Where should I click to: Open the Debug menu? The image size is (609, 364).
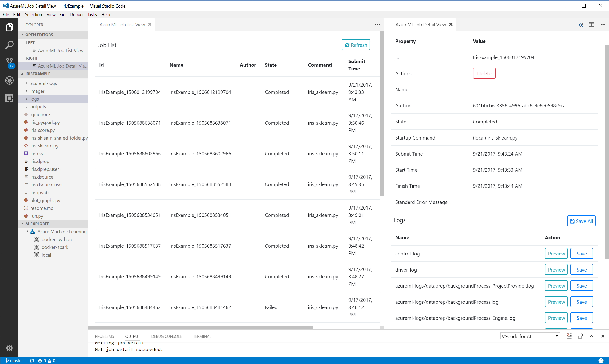pyautogui.click(x=76, y=14)
